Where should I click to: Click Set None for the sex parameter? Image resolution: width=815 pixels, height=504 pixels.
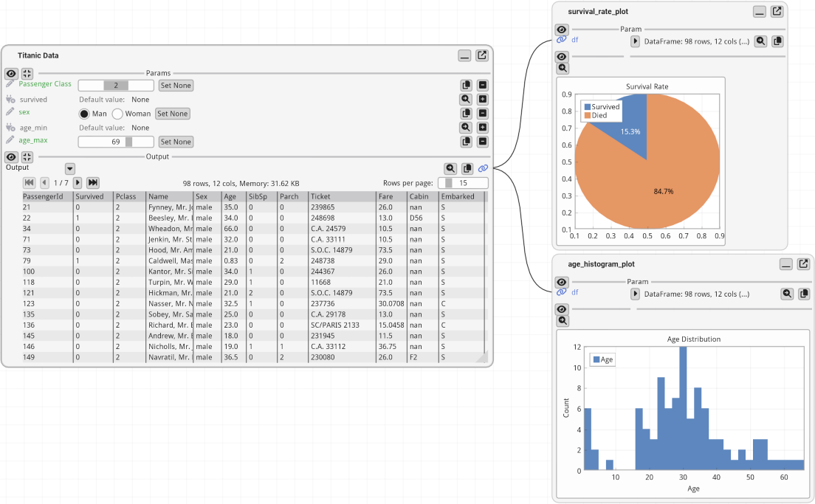pos(172,113)
